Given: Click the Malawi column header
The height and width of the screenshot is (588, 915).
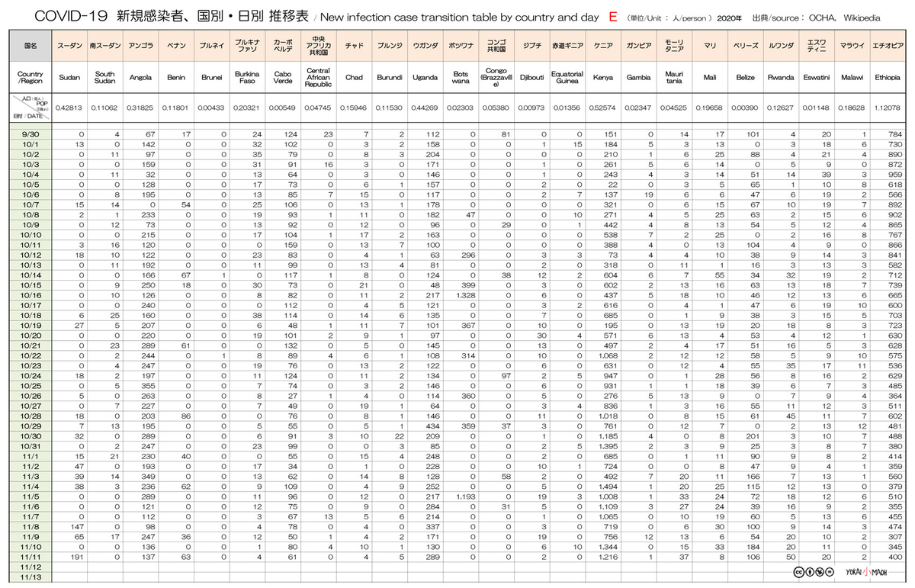Looking at the screenshot, I should point(852,78).
